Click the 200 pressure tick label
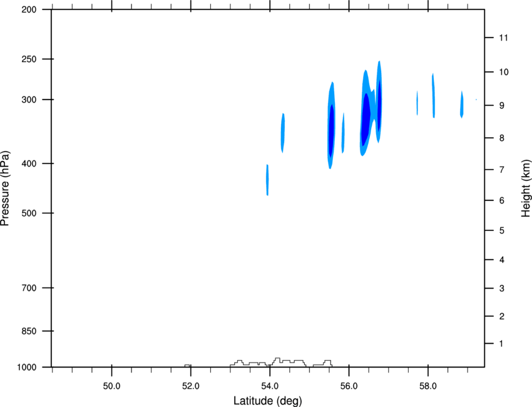Screen dimensions: 532x407 (x=29, y=9)
